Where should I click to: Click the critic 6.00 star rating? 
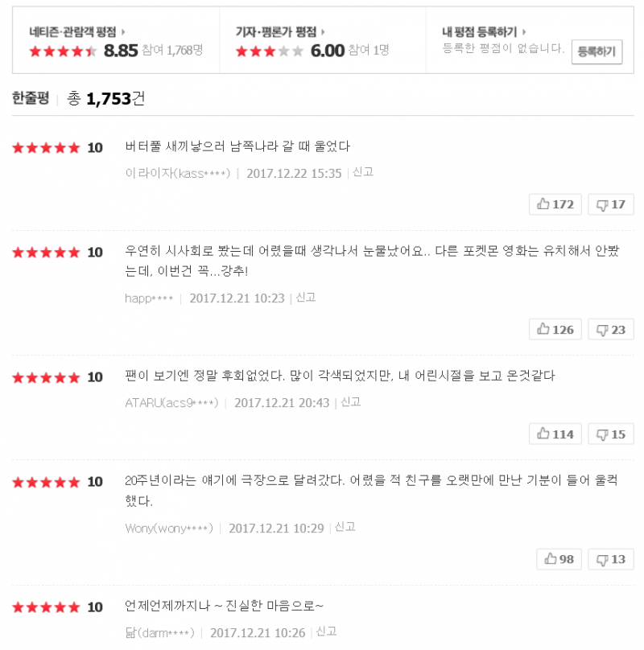click(x=269, y=51)
